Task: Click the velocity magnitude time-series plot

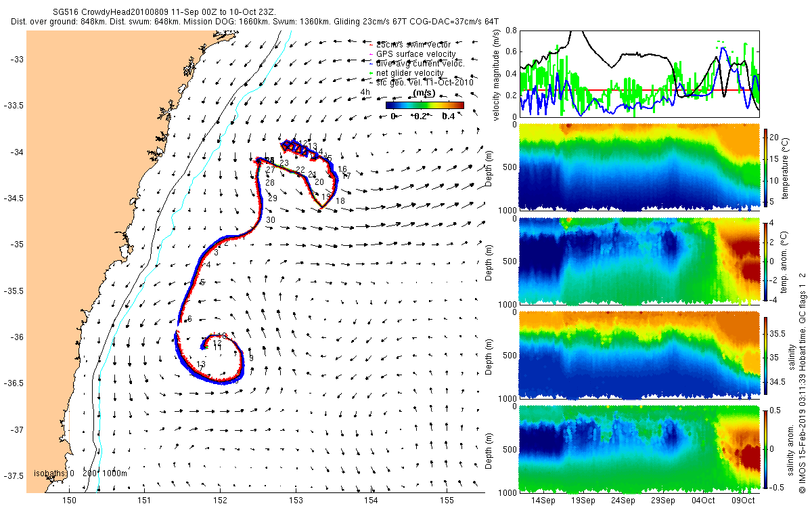Action: 639,72
